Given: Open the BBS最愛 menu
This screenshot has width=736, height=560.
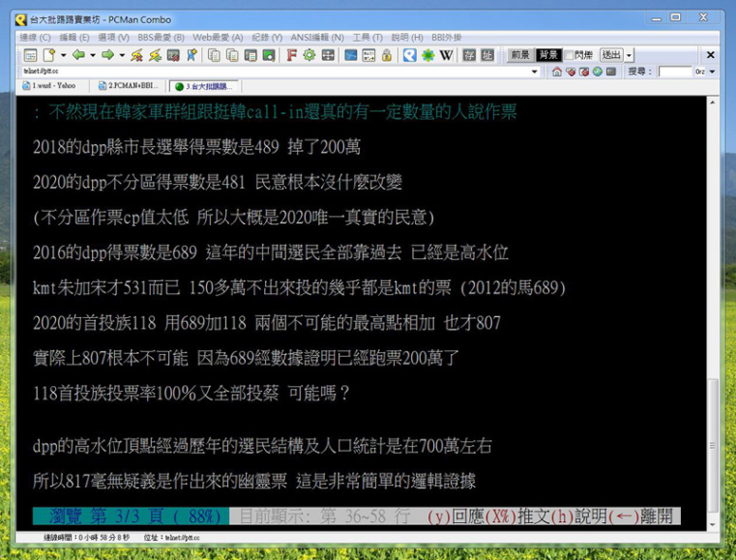Looking at the screenshot, I should pos(161,37).
